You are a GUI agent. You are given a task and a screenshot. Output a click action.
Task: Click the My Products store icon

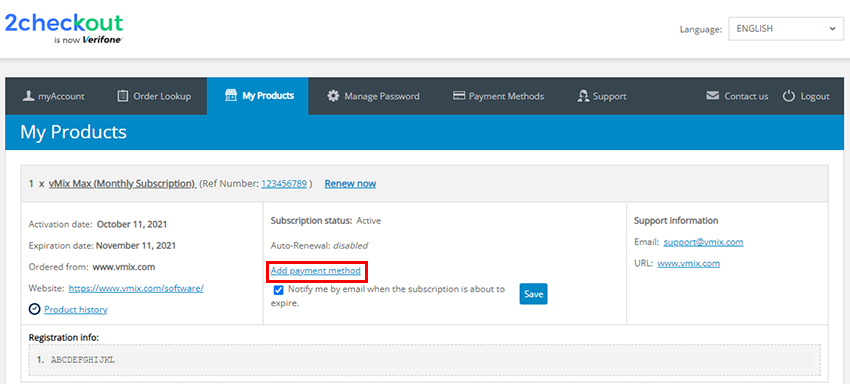coord(231,96)
